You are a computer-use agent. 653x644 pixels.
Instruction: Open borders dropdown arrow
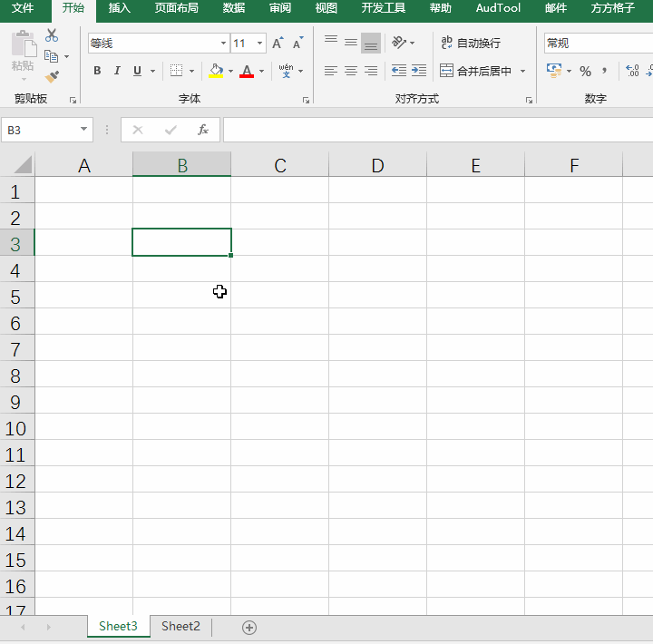coord(192,72)
